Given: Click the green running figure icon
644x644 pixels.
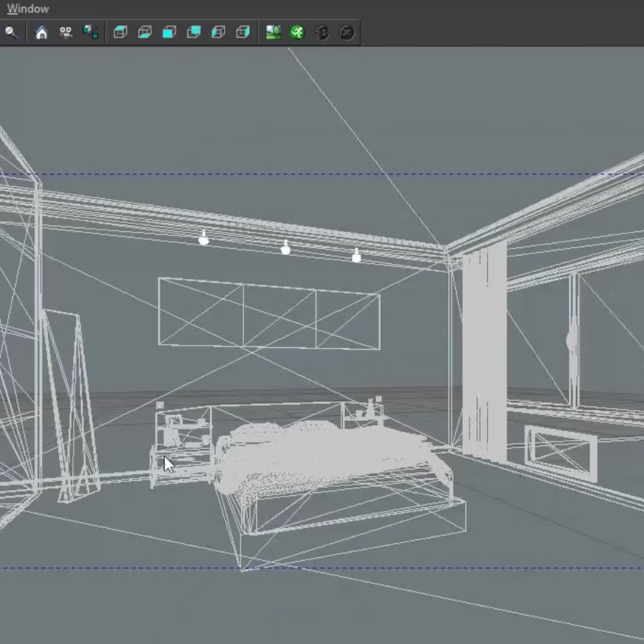Looking at the screenshot, I should coord(297,32).
